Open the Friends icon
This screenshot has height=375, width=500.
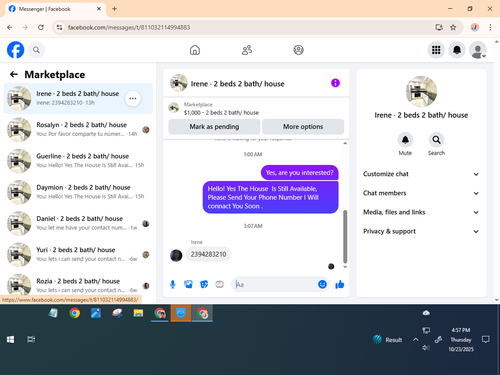[247, 50]
